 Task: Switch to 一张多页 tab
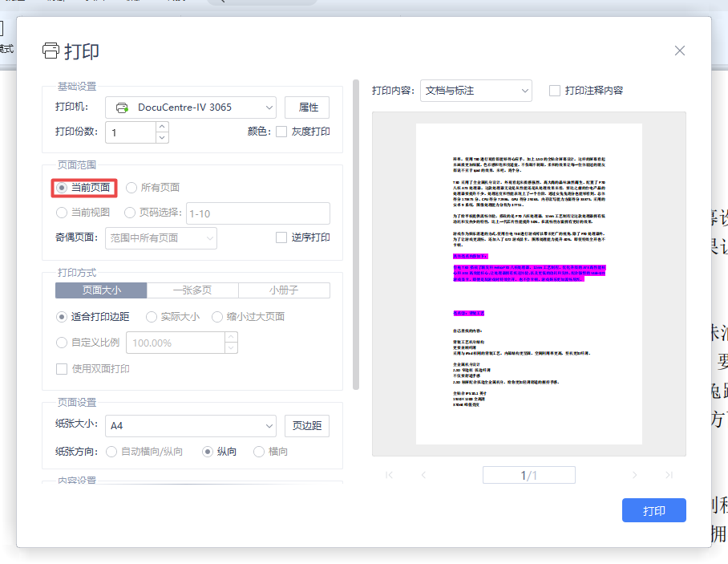(192, 290)
